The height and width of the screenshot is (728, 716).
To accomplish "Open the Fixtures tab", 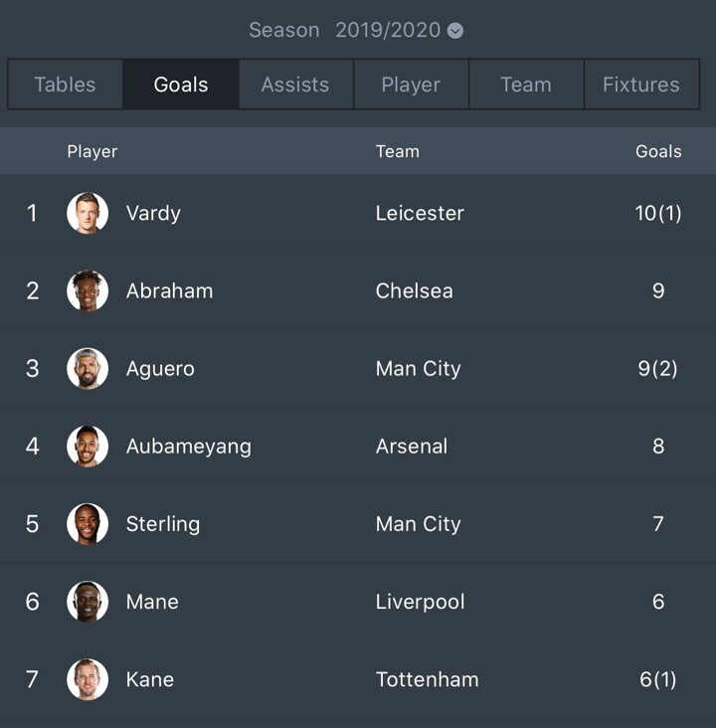I will pyautogui.click(x=641, y=84).
